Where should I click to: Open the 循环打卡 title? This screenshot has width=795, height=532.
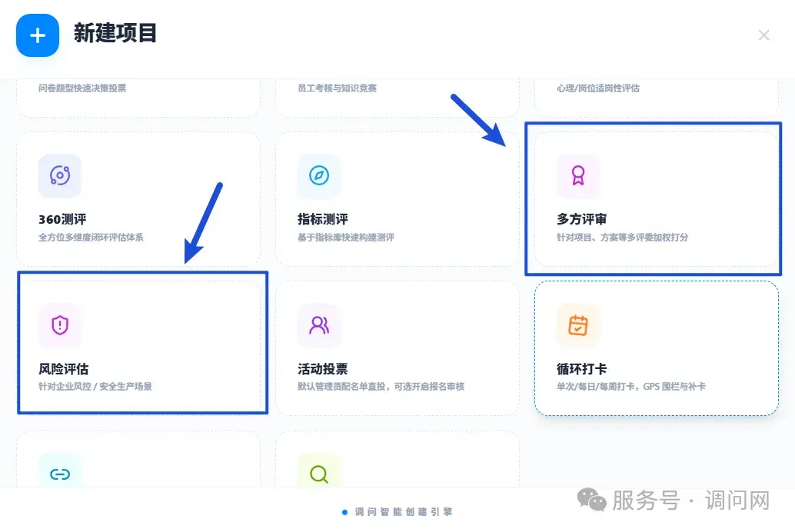point(581,369)
